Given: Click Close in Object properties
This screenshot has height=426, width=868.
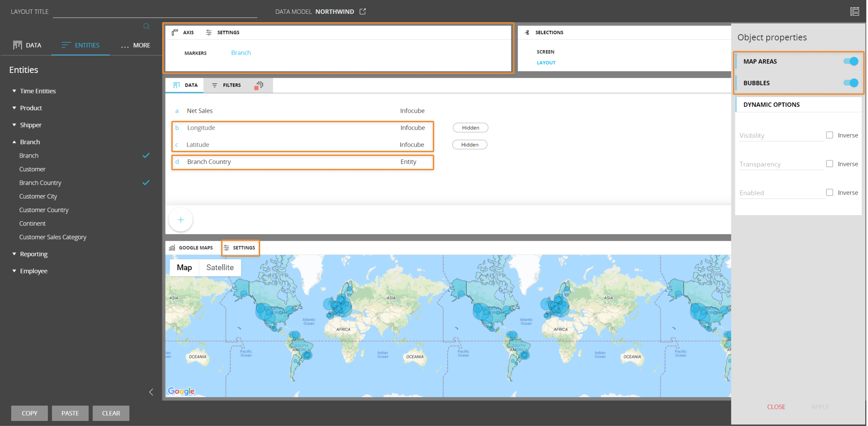Looking at the screenshot, I should [x=776, y=407].
